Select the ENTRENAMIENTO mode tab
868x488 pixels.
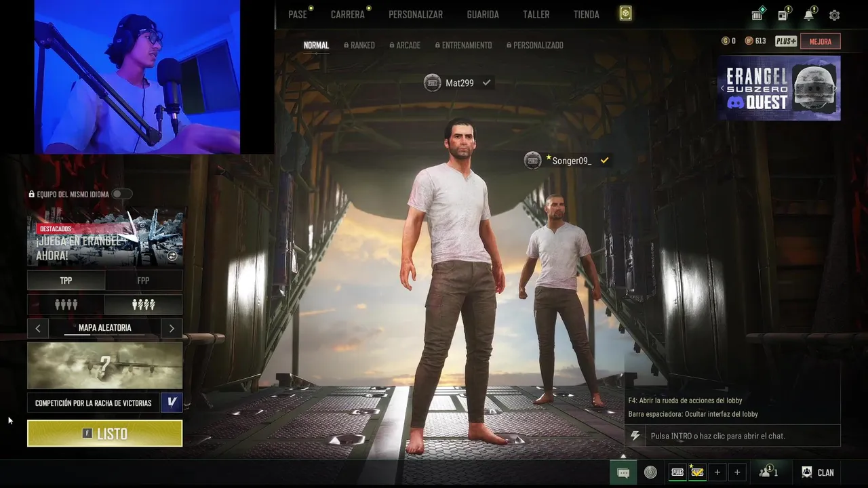[x=463, y=45]
